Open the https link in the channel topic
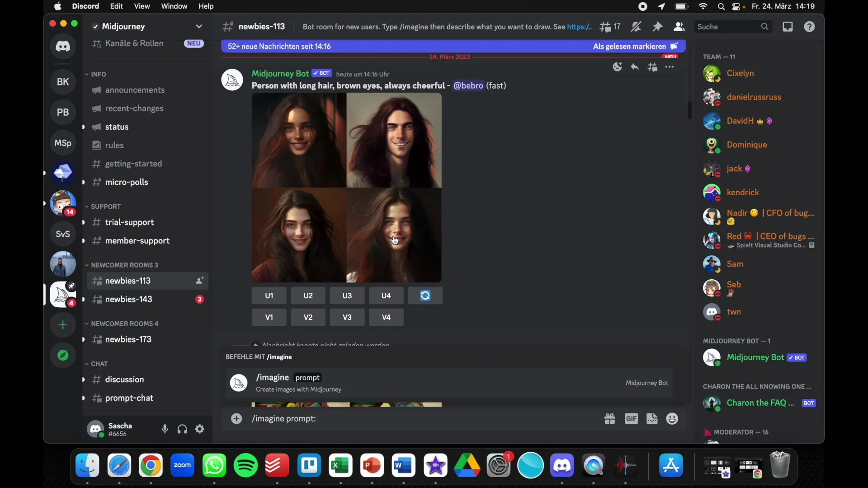868x488 pixels. pos(580,27)
